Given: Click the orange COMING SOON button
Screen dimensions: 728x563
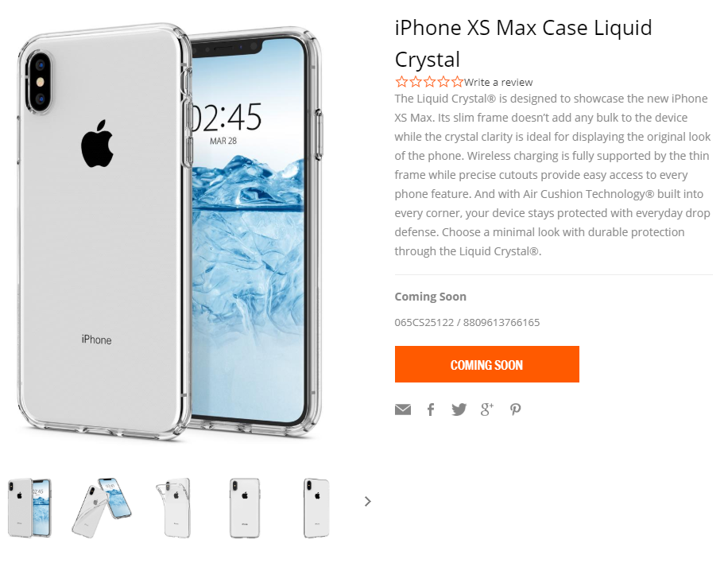Looking at the screenshot, I should click(487, 364).
